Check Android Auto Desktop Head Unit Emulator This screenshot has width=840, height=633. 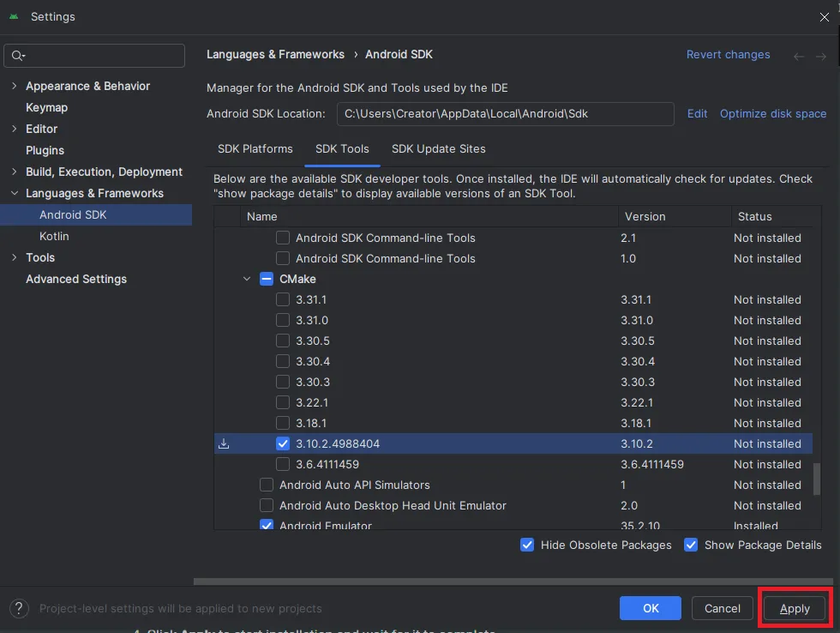(x=267, y=505)
